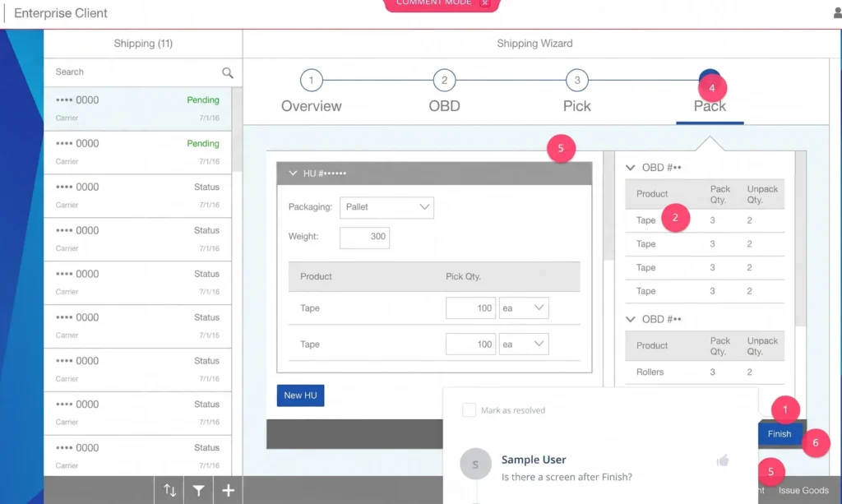This screenshot has width=842, height=504.
Task: Like Sample User's comment with thumbs-up
Action: [x=723, y=460]
